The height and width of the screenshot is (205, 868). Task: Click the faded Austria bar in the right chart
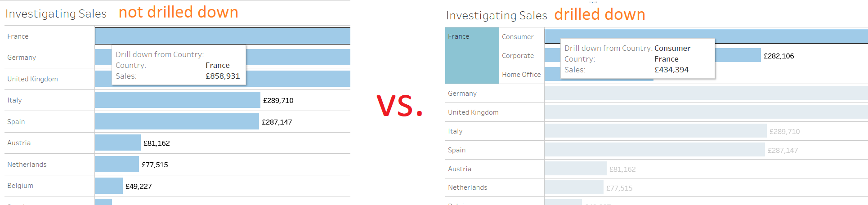click(x=575, y=169)
